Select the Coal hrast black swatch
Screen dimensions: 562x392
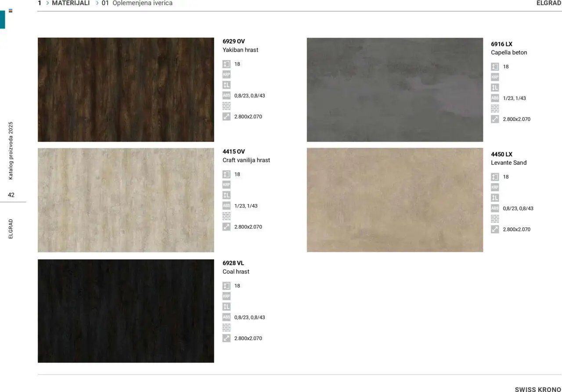pos(126,311)
